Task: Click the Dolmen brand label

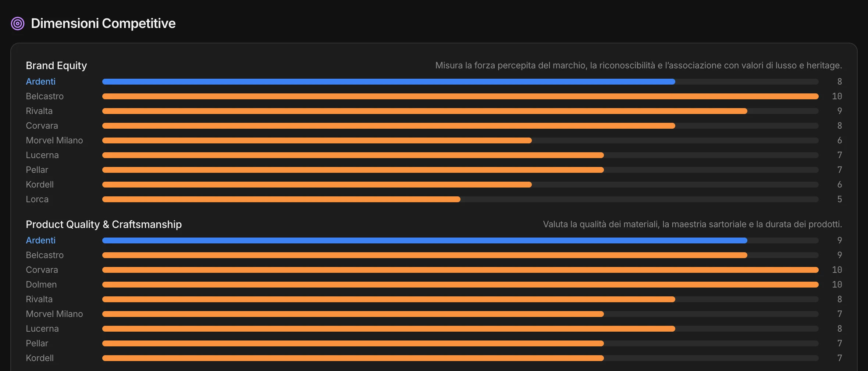Action: pos(41,285)
